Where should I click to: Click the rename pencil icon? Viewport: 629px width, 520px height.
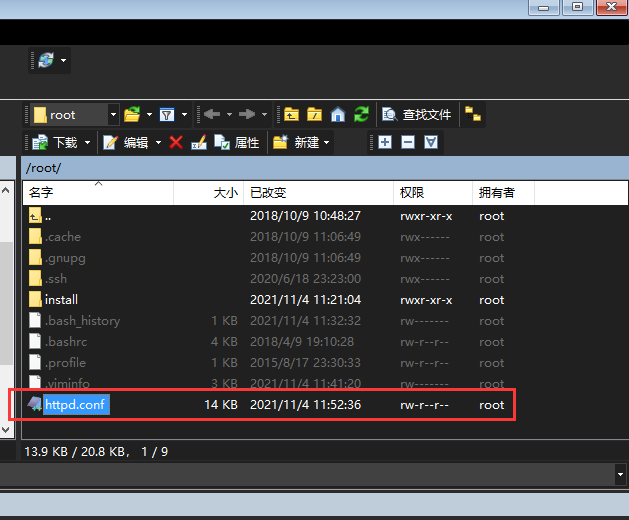[199, 142]
